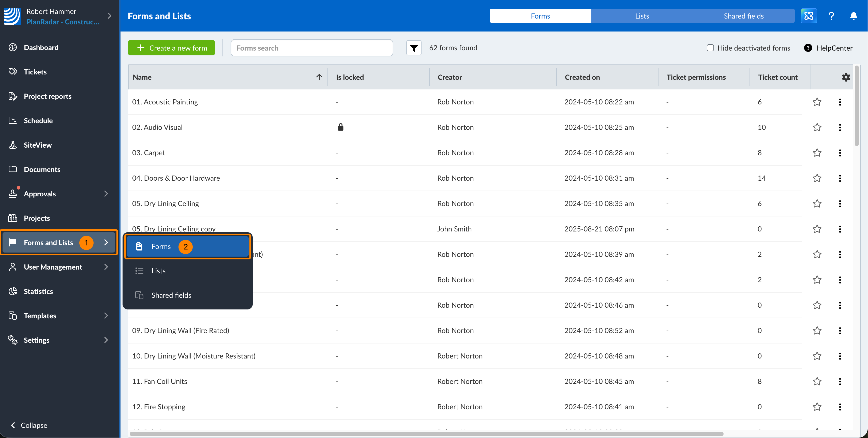Viewport: 868px width, 438px height.
Task: Focus the Forms search field
Action: tap(312, 48)
